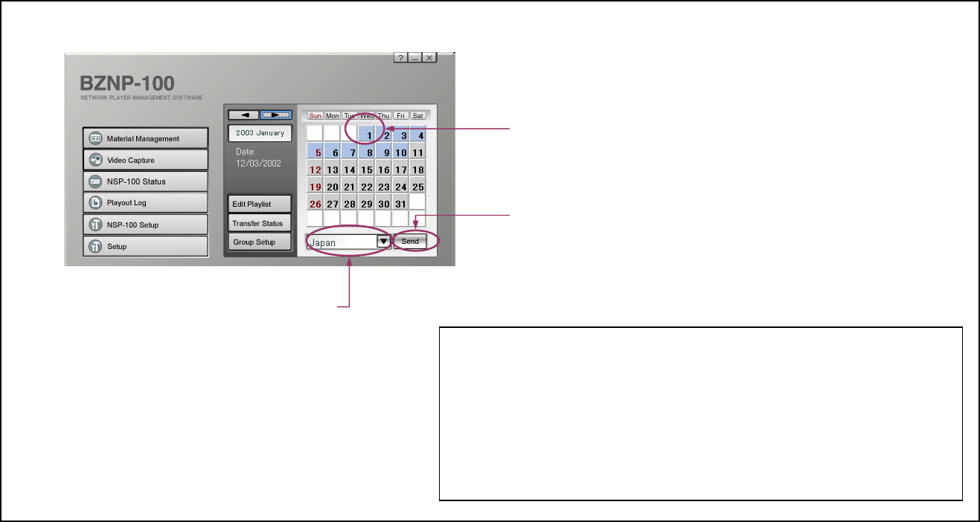Click the NSP-100 Setup tools icon

pos(95,225)
